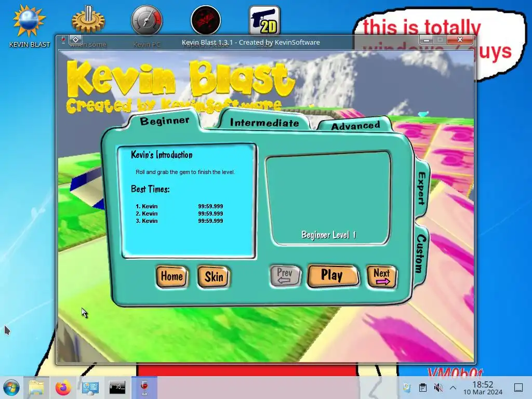Open the Custom side tab

click(x=421, y=254)
